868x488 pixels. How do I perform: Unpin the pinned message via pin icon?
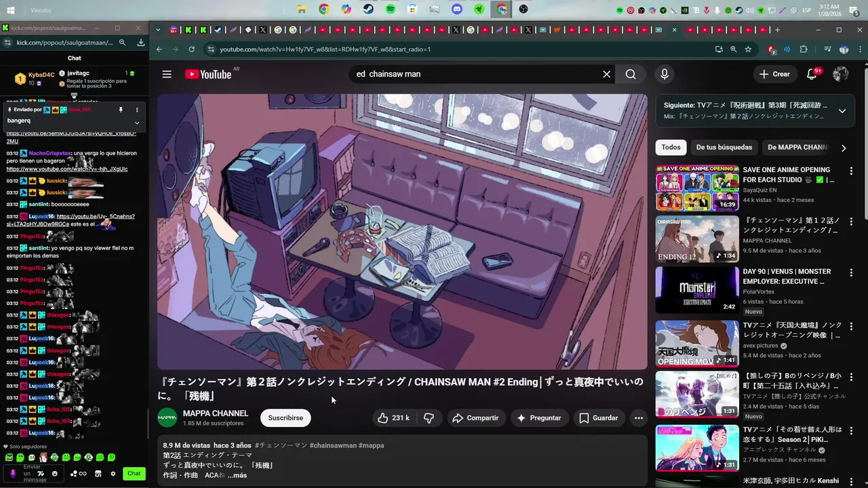[x=121, y=110]
